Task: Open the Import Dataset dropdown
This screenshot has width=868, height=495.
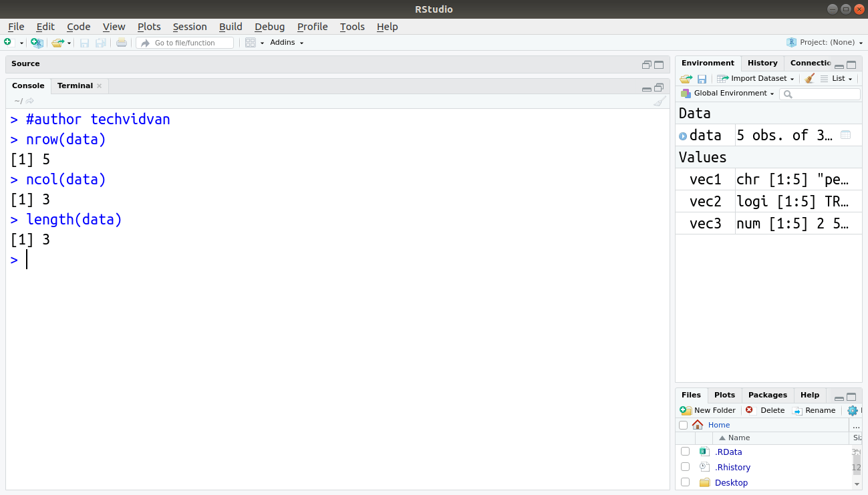Action: (x=756, y=78)
